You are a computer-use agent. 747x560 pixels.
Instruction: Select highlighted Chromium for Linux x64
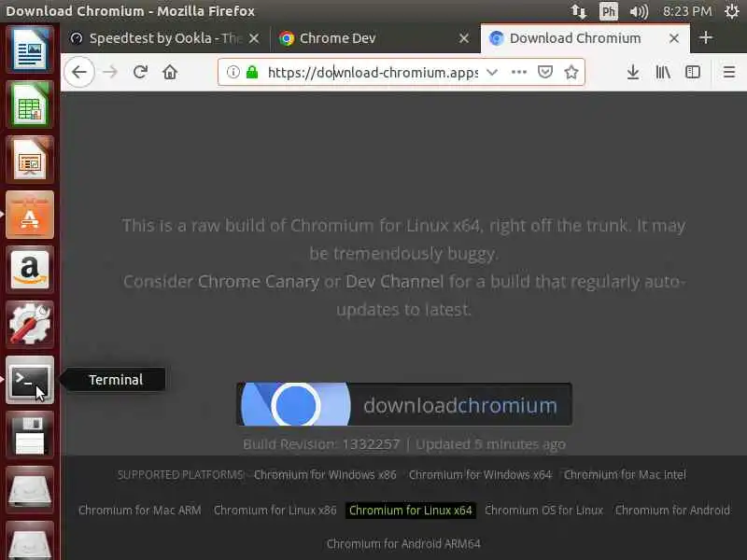click(410, 510)
